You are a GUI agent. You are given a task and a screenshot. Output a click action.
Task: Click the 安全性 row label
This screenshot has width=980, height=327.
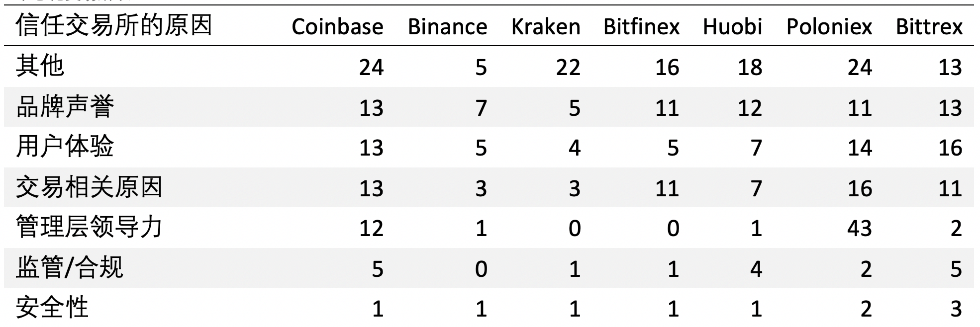click(x=52, y=308)
